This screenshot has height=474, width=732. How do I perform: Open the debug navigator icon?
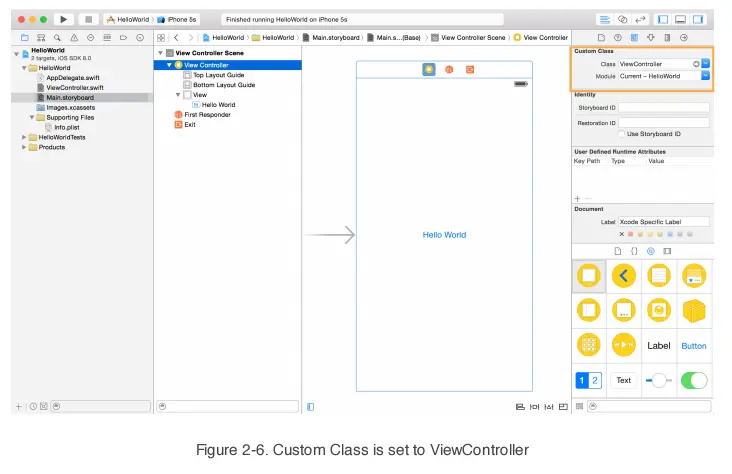tap(107, 38)
